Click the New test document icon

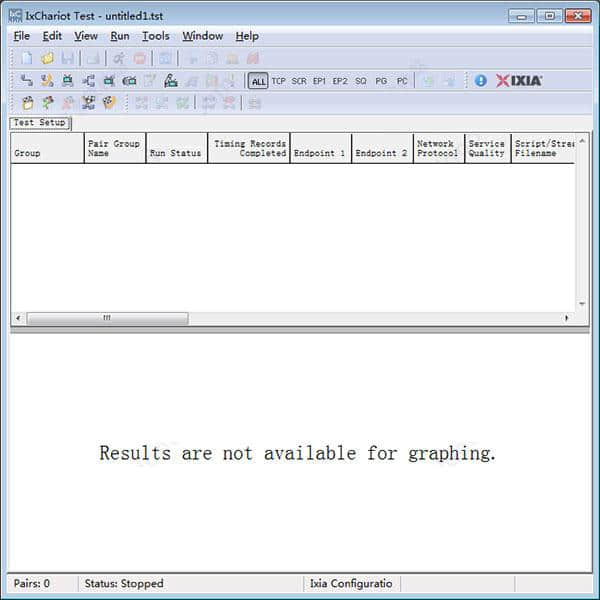(x=27, y=58)
